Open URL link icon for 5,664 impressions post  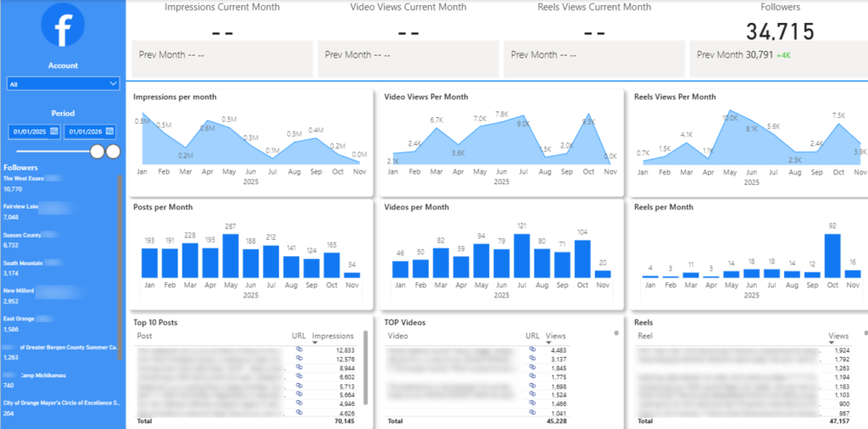point(299,394)
